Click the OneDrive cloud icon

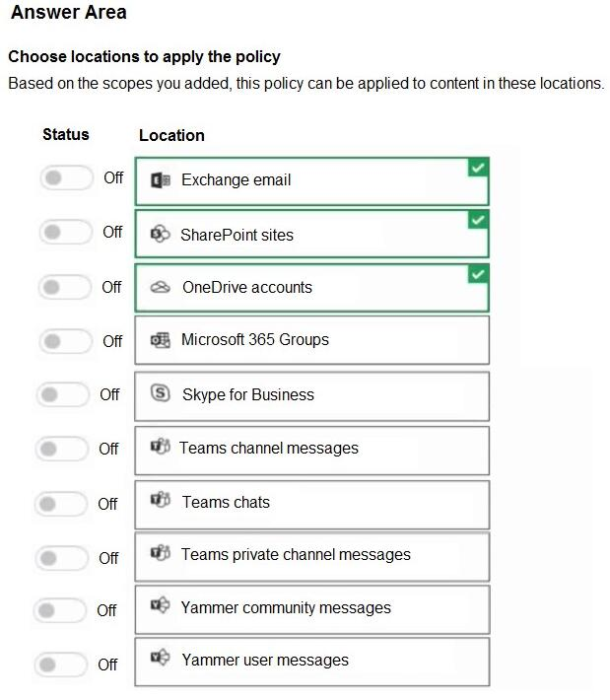[161, 287]
